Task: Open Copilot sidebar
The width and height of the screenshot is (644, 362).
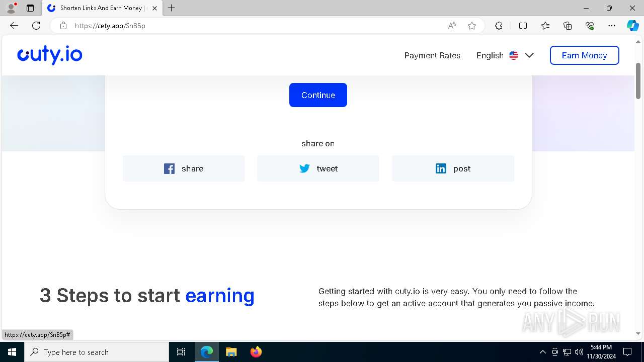Action: pos(633,26)
